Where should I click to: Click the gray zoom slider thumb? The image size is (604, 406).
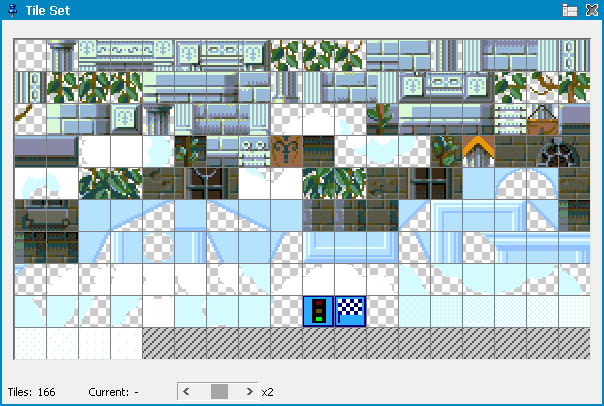[x=219, y=392]
